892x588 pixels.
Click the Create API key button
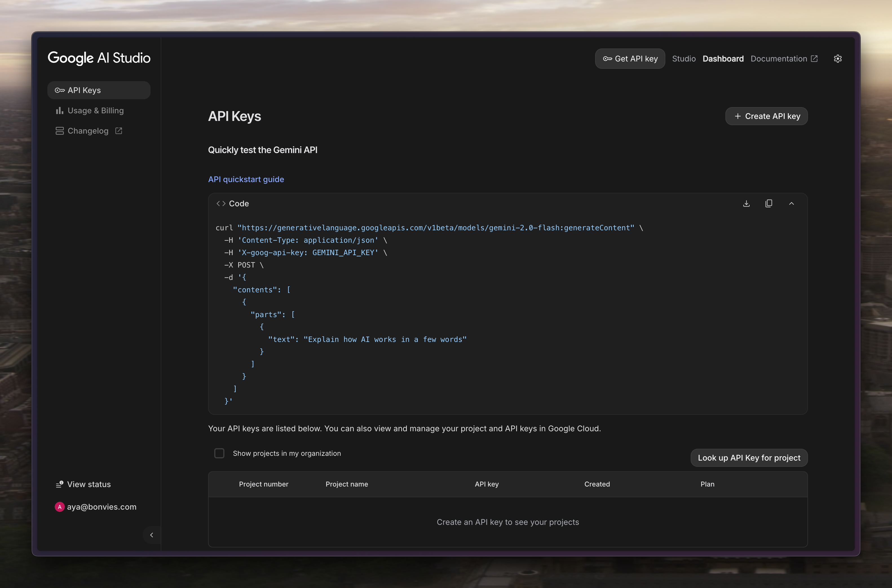pos(766,116)
